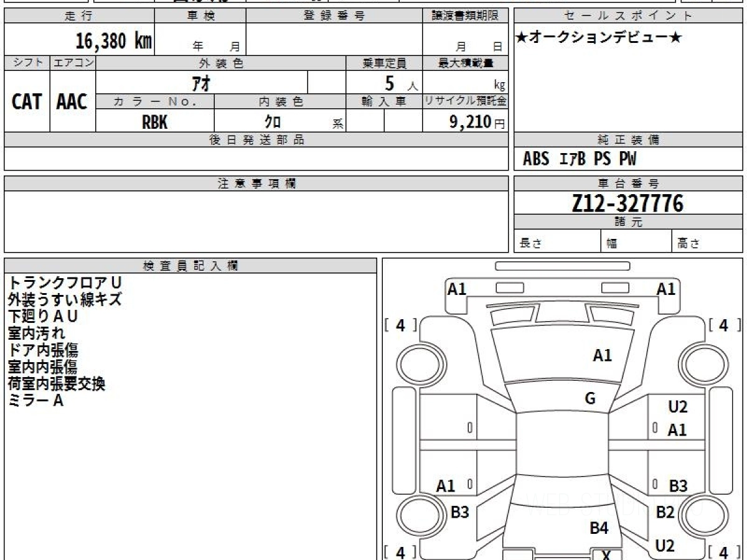Image resolution: width=747 pixels, height=560 pixels.
Task: Select the リサイクル預託金 header
Action: pos(466,101)
